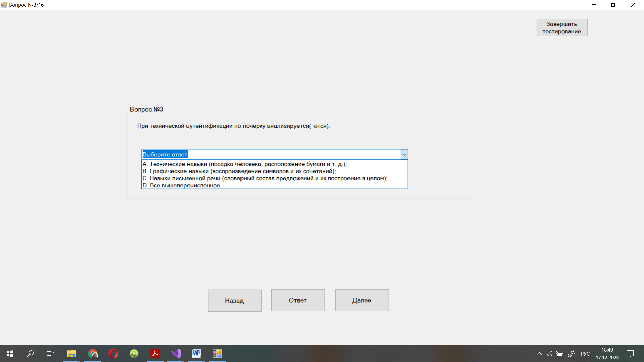
Task: Go back with the Назад button
Action: click(x=234, y=301)
